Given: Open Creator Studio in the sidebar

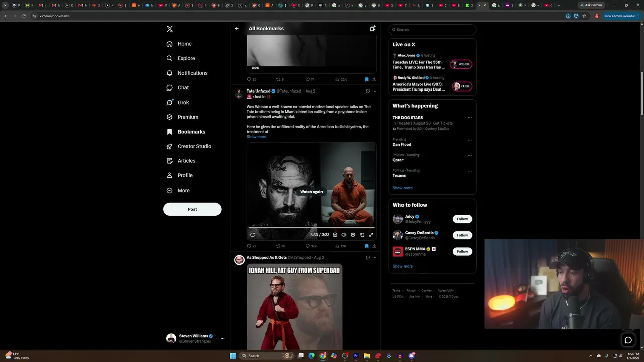Looking at the screenshot, I should click(189, 146).
